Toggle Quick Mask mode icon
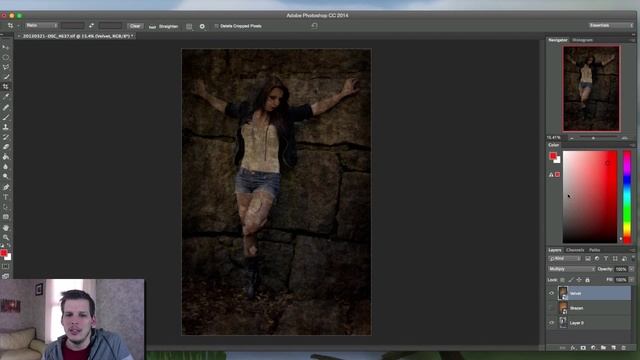The height and width of the screenshot is (360, 640). pos(5,267)
